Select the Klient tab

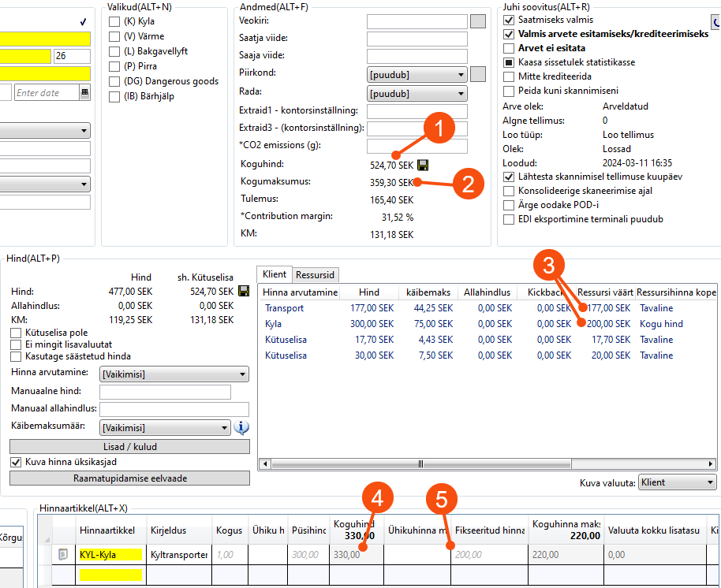click(274, 275)
